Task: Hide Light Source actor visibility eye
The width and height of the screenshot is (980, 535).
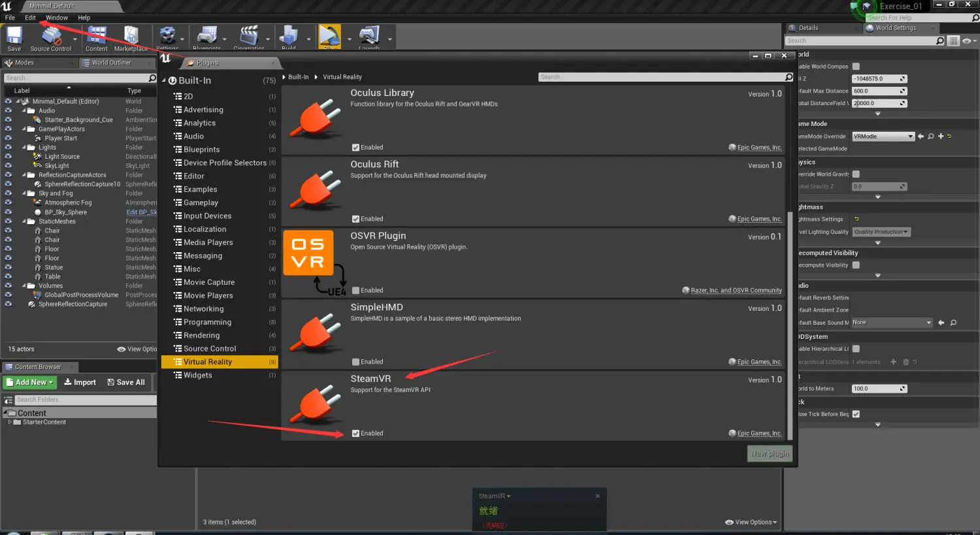Action: (x=8, y=157)
